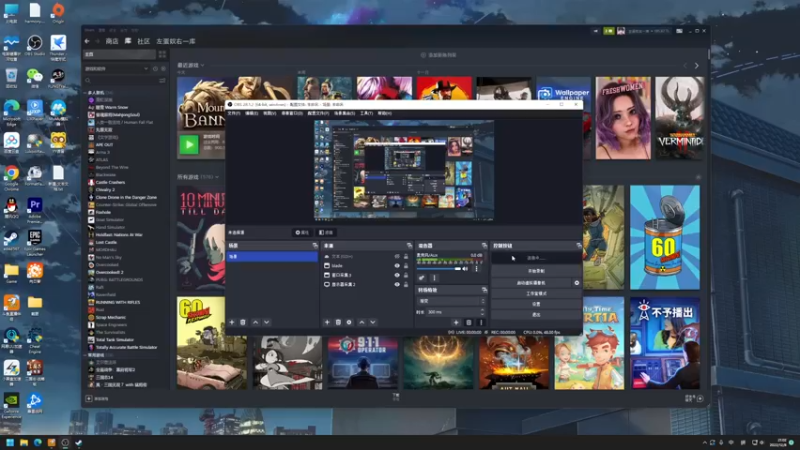Open source Filters button above OBS docks
The image size is (800, 450).
(328, 233)
